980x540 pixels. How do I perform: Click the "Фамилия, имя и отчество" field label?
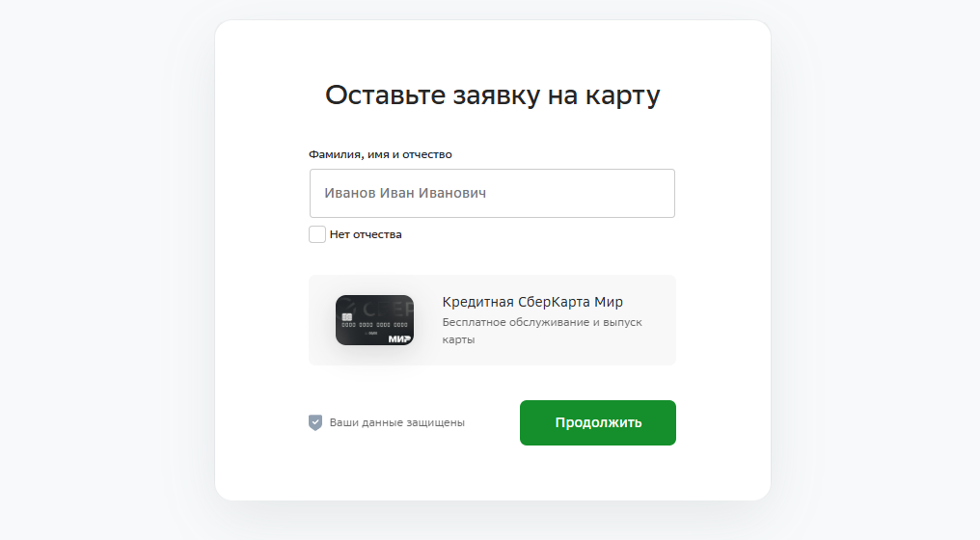380,154
